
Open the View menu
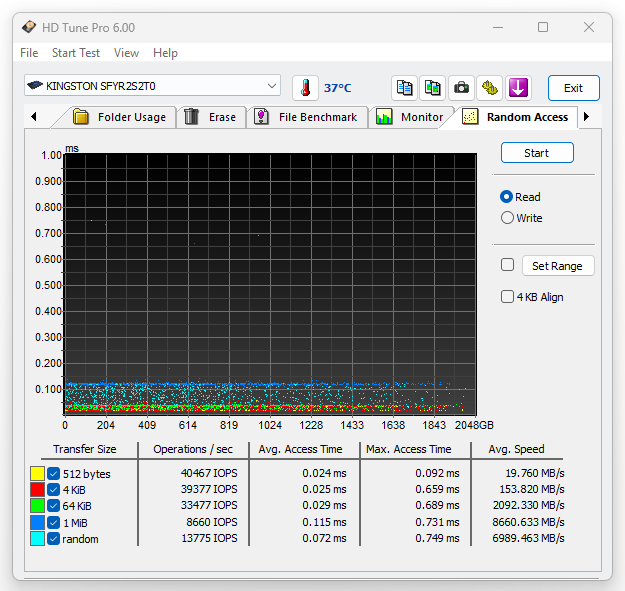(x=126, y=53)
